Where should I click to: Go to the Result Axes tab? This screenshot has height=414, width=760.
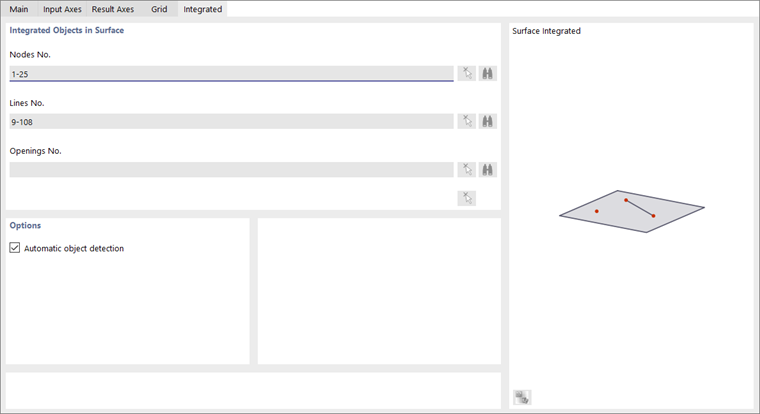[x=113, y=9]
